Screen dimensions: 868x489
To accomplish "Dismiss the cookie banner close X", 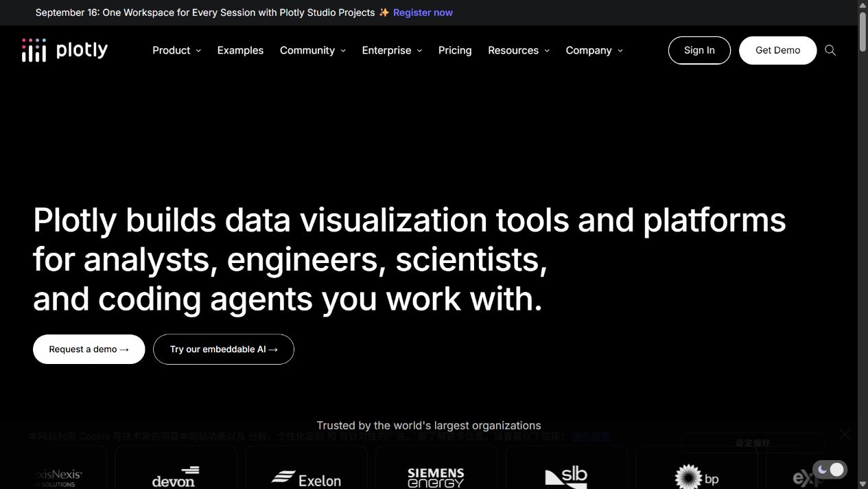I will click(845, 434).
